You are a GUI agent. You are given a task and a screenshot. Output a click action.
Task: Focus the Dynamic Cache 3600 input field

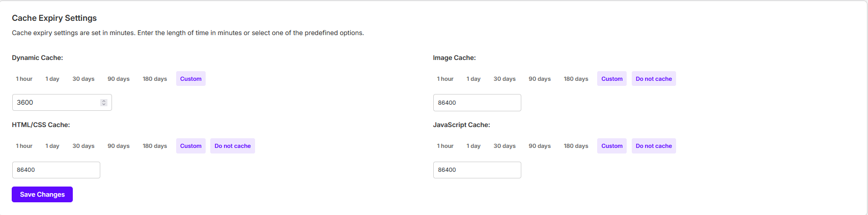(x=62, y=103)
